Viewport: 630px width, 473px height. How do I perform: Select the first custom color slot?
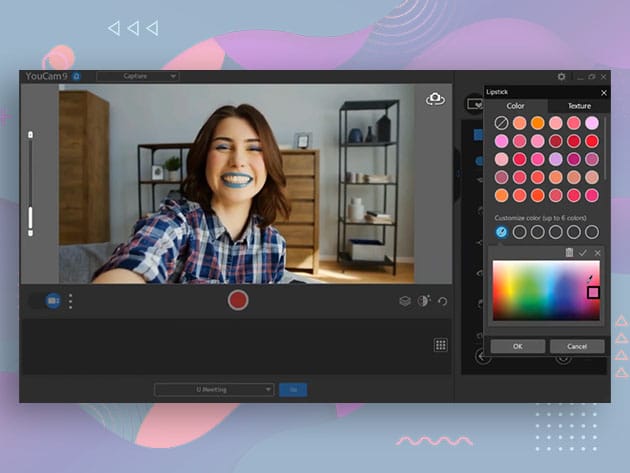click(x=502, y=232)
